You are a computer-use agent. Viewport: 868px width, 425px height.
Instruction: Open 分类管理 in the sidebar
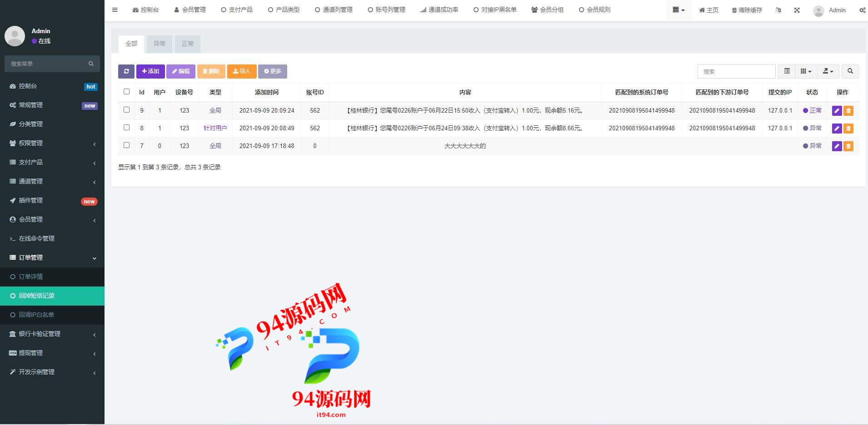(52, 124)
